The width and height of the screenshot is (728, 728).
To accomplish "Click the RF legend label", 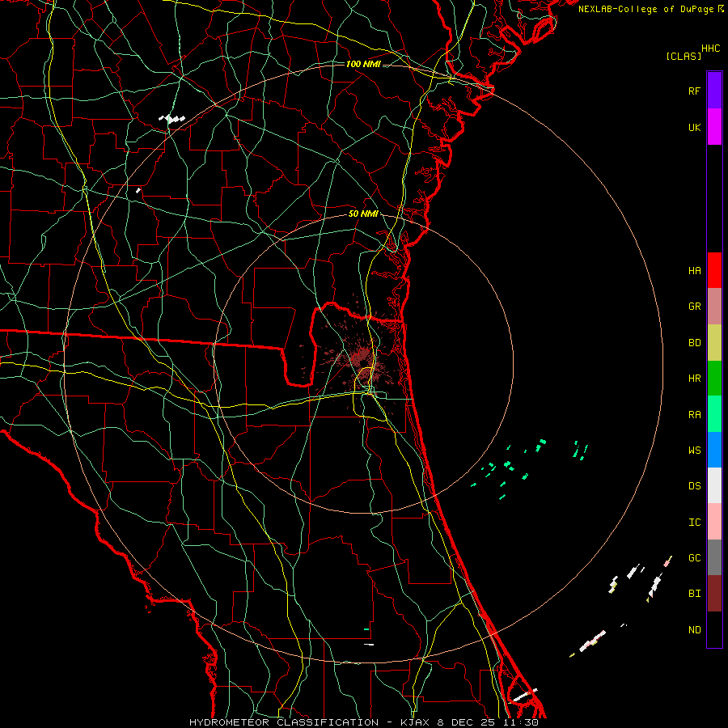I will (694, 91).
